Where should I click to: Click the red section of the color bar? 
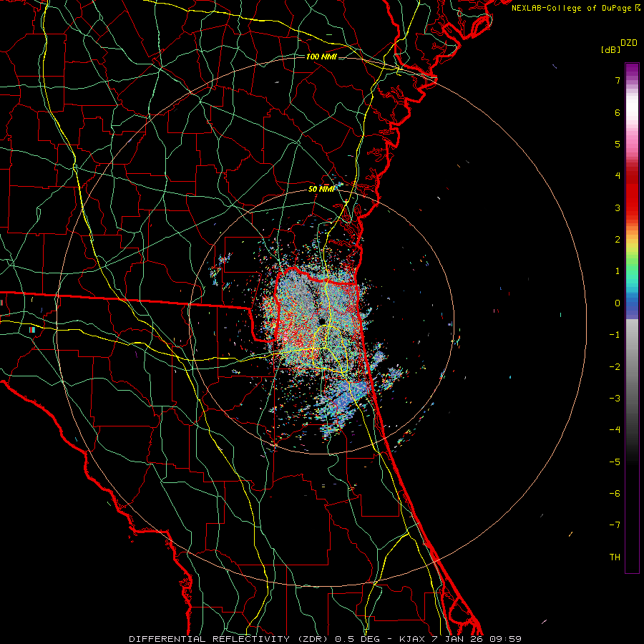[632, 193]
